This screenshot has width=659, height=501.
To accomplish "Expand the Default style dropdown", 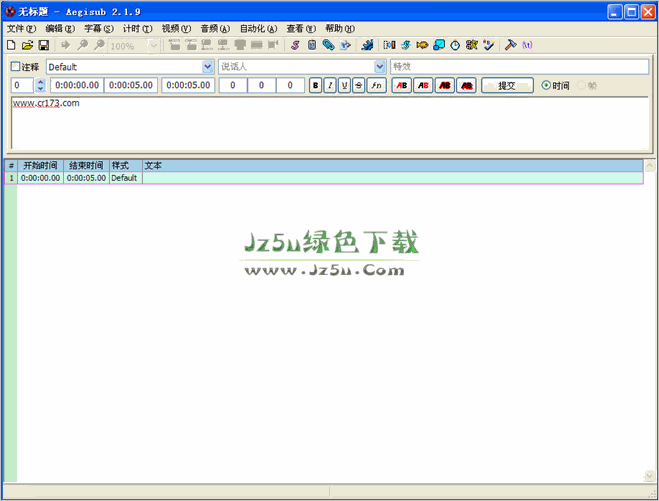I will [x=208, y=67].
